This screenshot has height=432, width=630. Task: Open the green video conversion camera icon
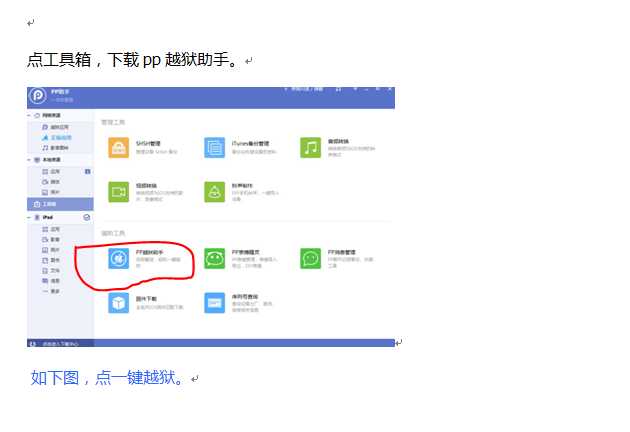point(119,192)
